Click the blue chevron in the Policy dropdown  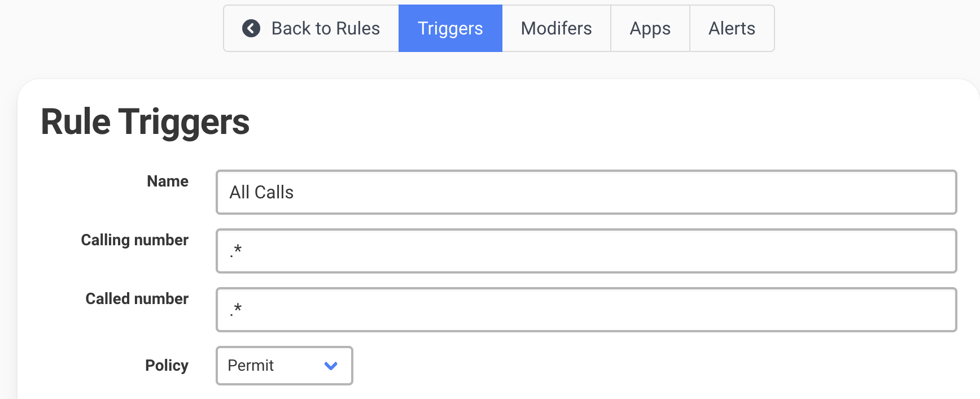pos(331,366)
